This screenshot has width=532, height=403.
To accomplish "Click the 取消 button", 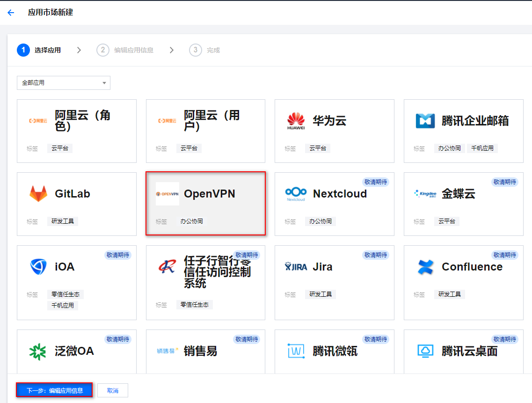I will (113, 390).
